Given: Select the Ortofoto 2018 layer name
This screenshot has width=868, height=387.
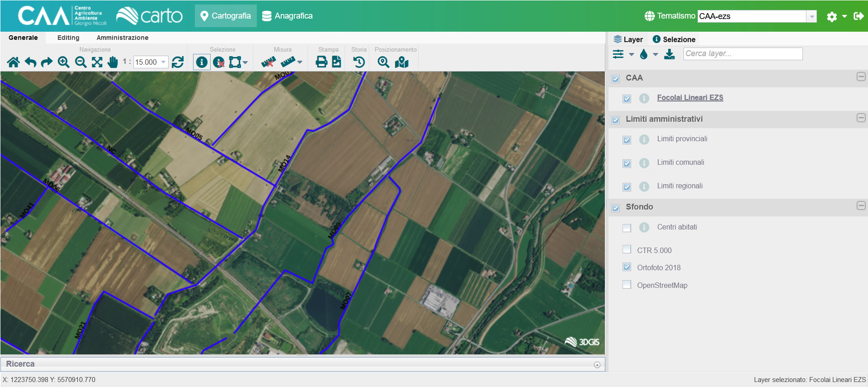Looking at the screenshot, I should pos(659,268).
